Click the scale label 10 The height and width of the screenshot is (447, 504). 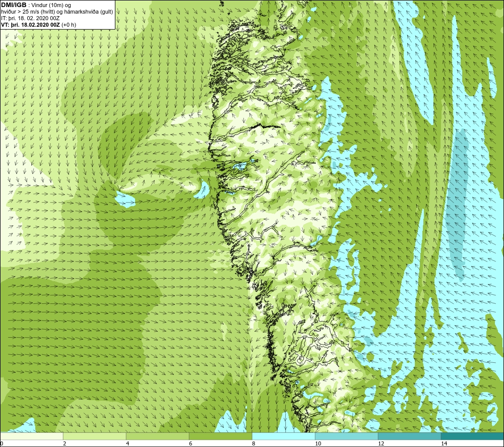click(318, 443)
